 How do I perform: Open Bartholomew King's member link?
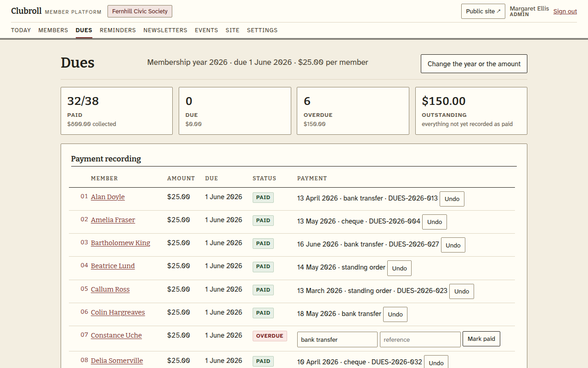[x=120, y=243]
